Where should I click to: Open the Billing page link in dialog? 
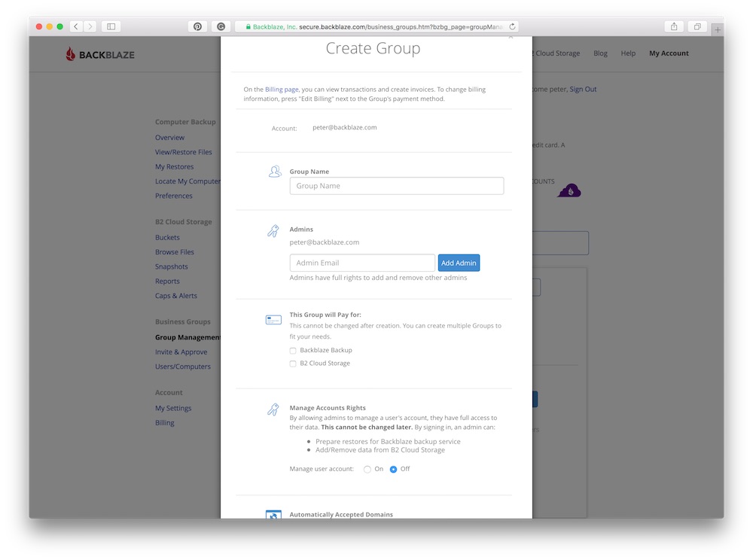tap(282, 90)
